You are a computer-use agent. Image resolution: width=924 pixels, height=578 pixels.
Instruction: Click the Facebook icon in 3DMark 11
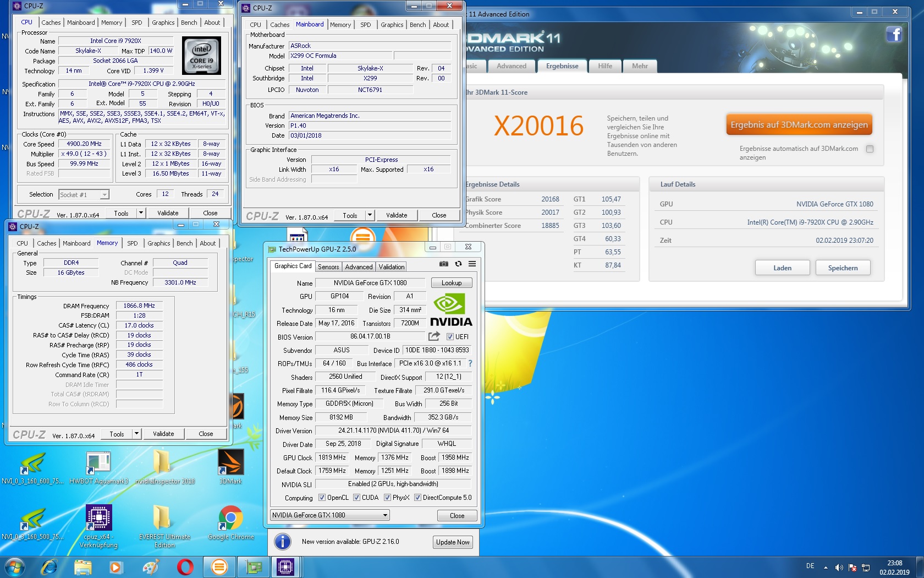pyautogui.click(x=894, y=35)
